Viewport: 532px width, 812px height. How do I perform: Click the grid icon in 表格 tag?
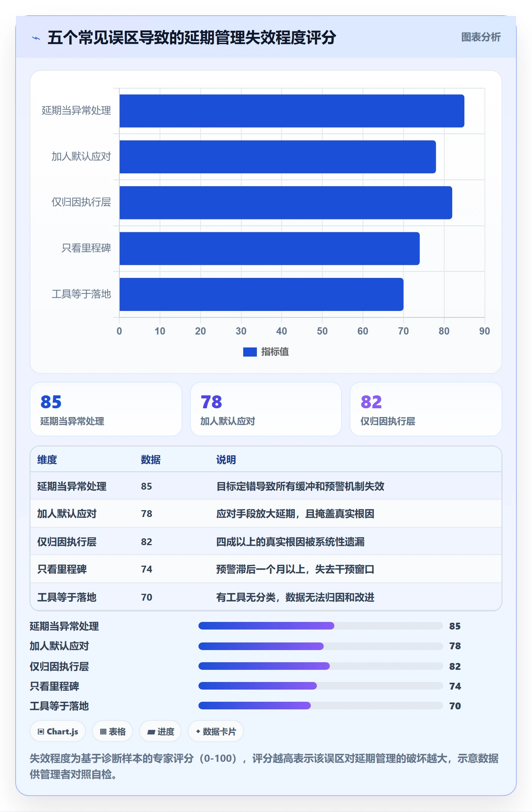click(103, 732)
